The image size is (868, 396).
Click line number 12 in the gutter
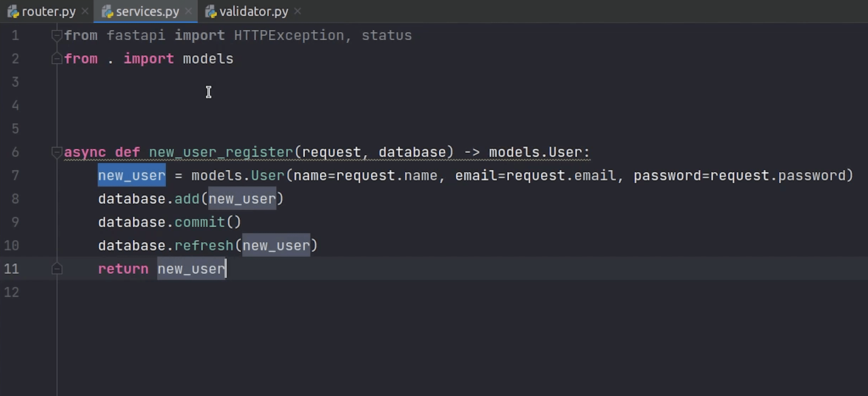[12, 292]
